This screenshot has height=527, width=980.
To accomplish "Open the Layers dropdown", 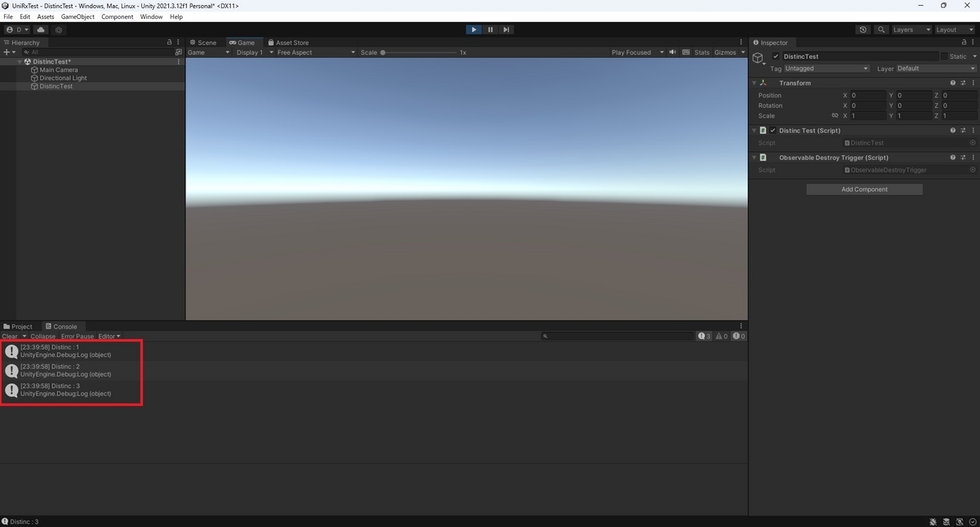I will [x=911, y=29].
